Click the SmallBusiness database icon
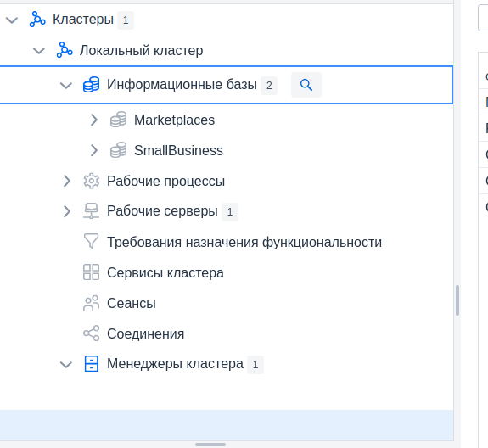The width and height of the screenshot is (488, 448). (119, 150)
